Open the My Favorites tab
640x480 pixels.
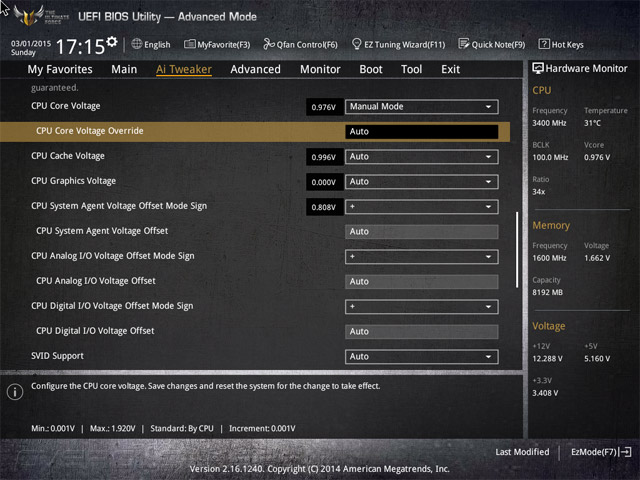coord(60,69)
